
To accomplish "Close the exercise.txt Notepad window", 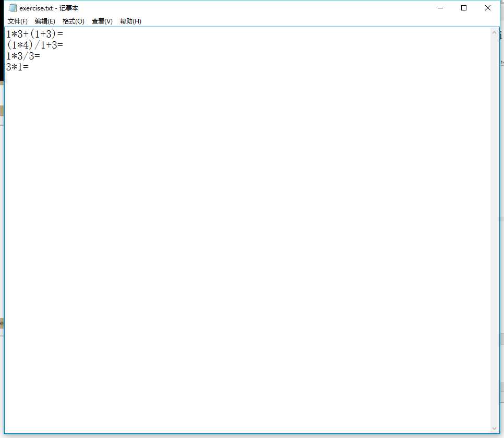I will pos(488,8).
